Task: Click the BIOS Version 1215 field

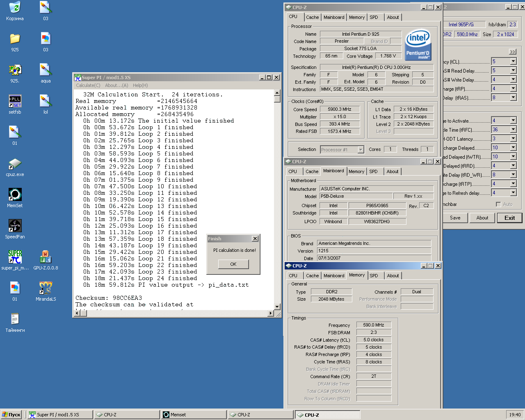Action: [x=374, y=251]
